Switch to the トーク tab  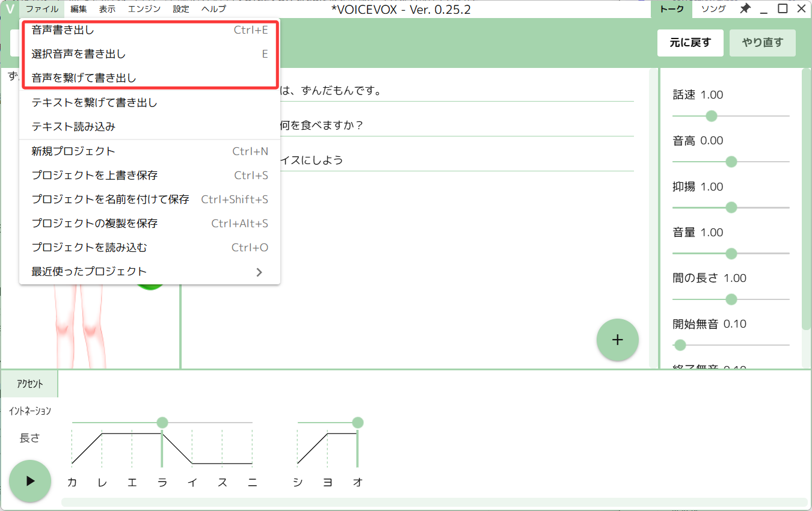(x=672, y=9)
